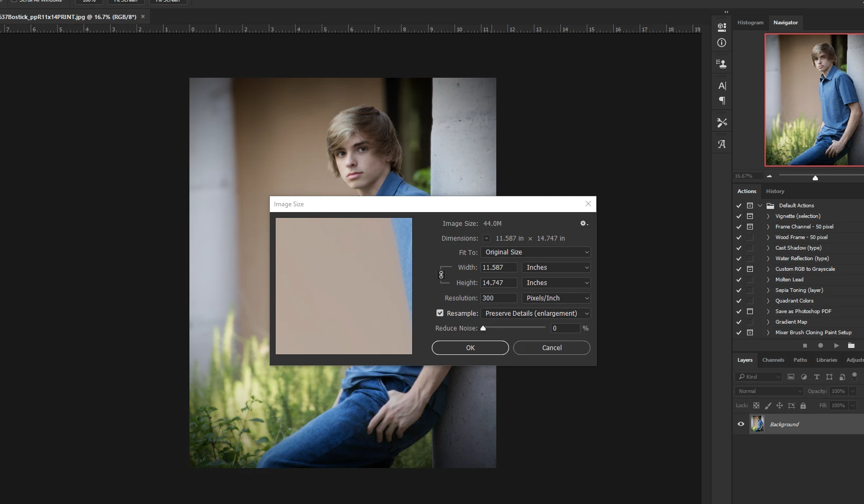Lock layer position icon
Viewport: 864px width, 504px height.
(x=779, y=406)
